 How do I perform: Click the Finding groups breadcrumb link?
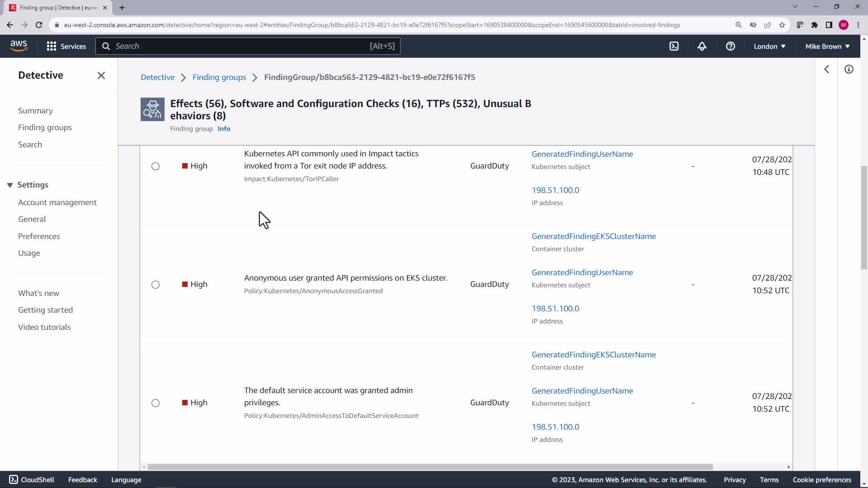(x=219, y=77)
